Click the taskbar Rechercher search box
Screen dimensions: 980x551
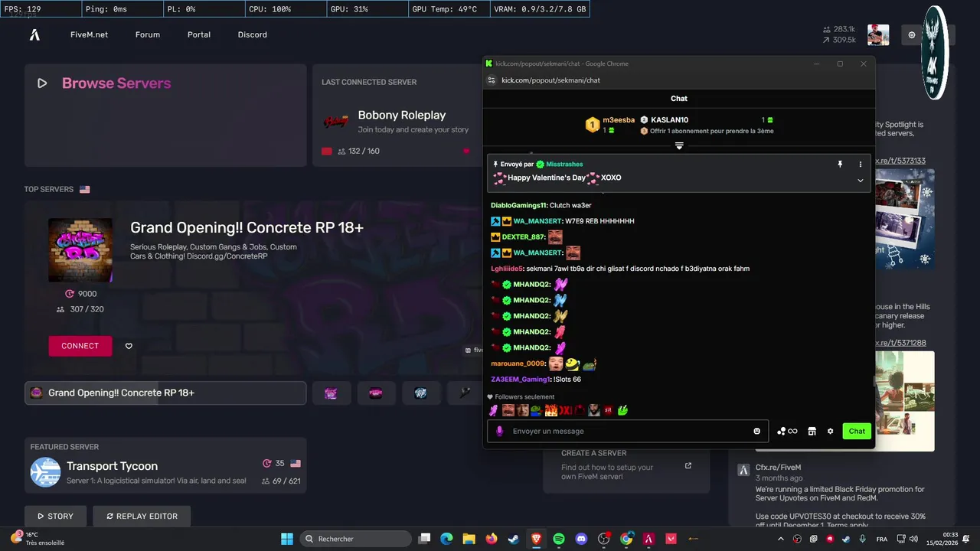coord(356,539)
